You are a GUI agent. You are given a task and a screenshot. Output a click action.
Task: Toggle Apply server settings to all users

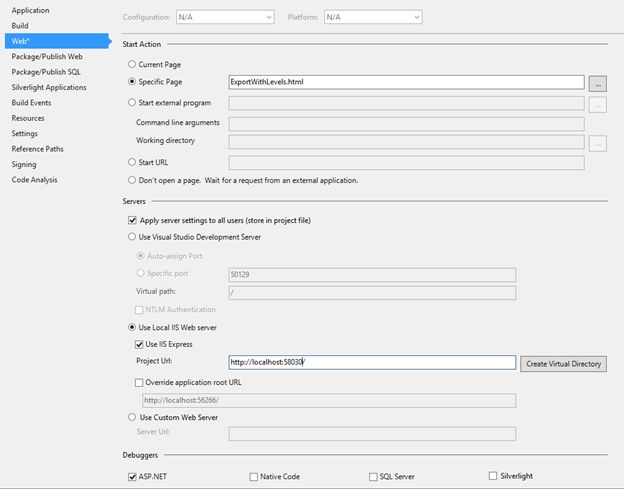133,220
